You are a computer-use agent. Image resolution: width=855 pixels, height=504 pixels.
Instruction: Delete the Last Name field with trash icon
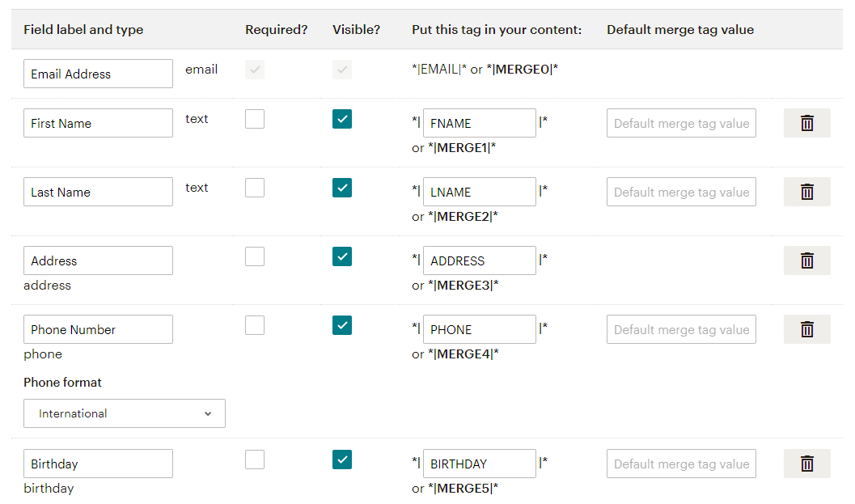pos(807,192)
